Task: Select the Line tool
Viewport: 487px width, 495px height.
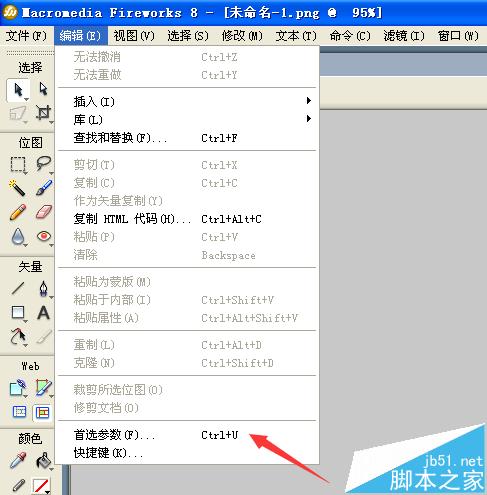Action: click(18, 289)
